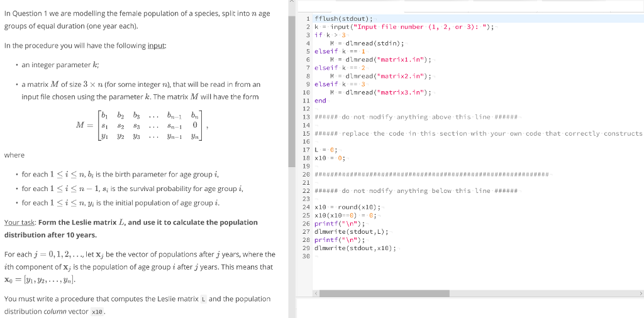Click the 'dlmwrite(stdout,x10);' line
Viewport: 644px width, 318px height.
355,248
